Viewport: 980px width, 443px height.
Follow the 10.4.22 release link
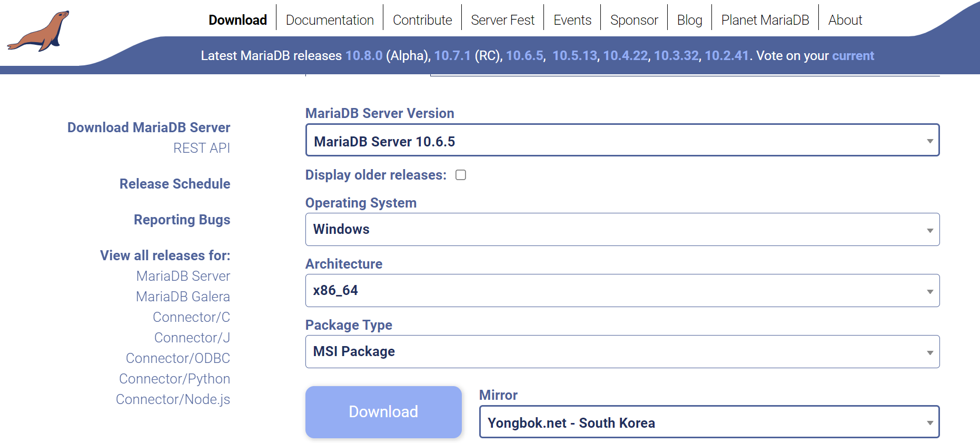626,56
